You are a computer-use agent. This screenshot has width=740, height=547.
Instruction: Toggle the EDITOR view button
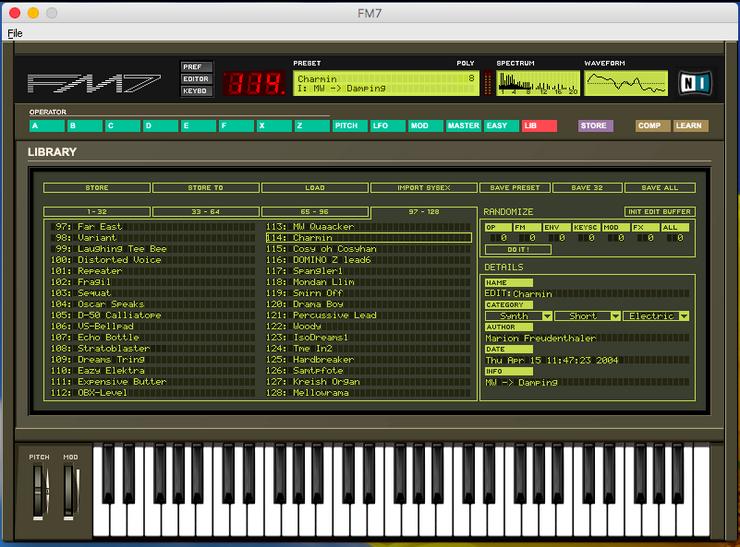(195, 79)
